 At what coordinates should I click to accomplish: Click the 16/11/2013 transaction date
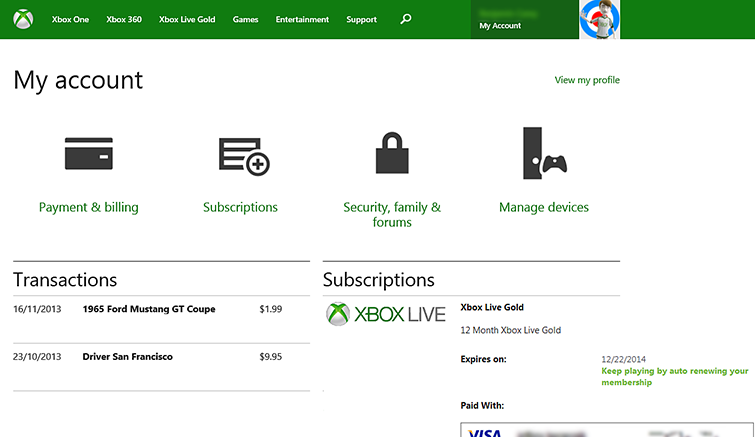click(x=37, y=309)
